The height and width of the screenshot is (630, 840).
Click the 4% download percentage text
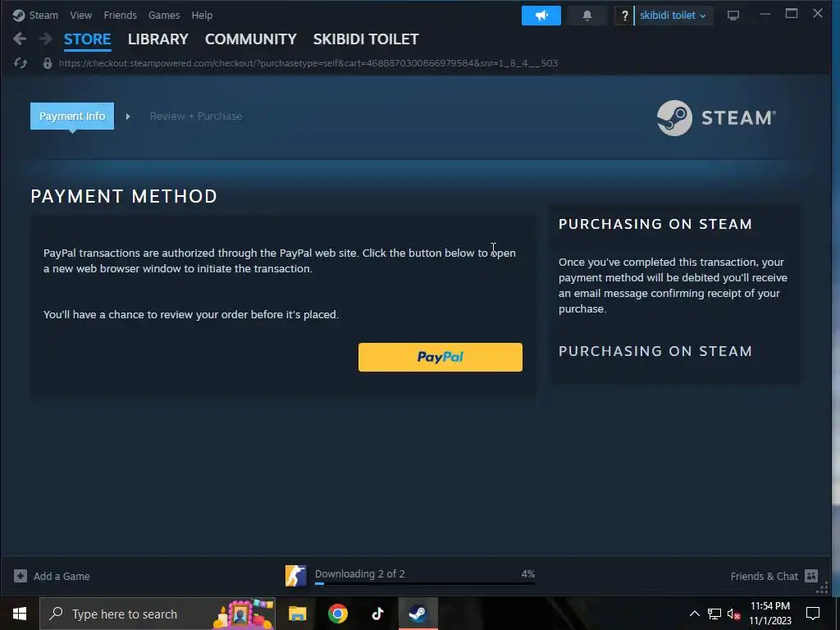click(527, 573)
